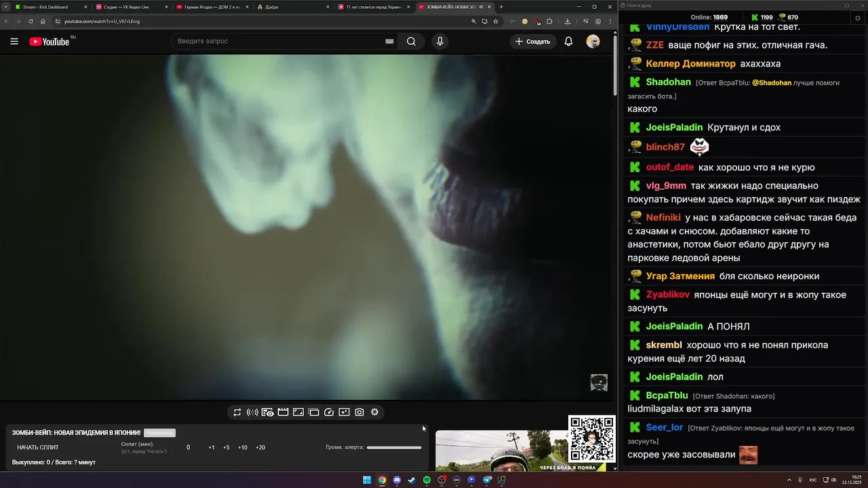The image size is (868, 488).
Task: Click username Nefiniki in chat
Action: (x=663, y=218)
